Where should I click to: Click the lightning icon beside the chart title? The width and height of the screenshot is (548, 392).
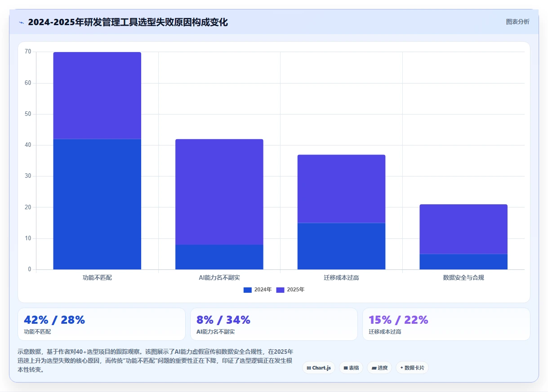click(21, 22)
